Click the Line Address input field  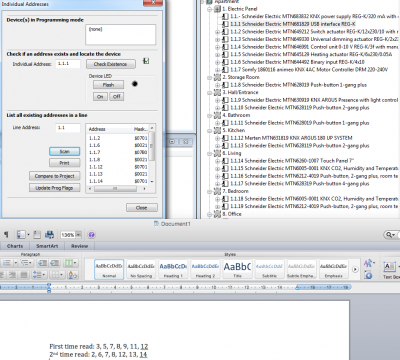[x=68, y=128]
